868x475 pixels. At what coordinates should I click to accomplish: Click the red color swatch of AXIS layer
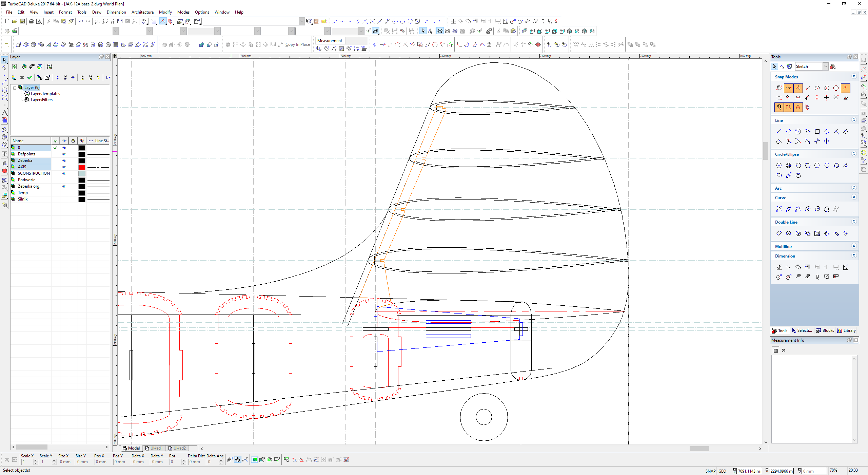click(82, 167)
